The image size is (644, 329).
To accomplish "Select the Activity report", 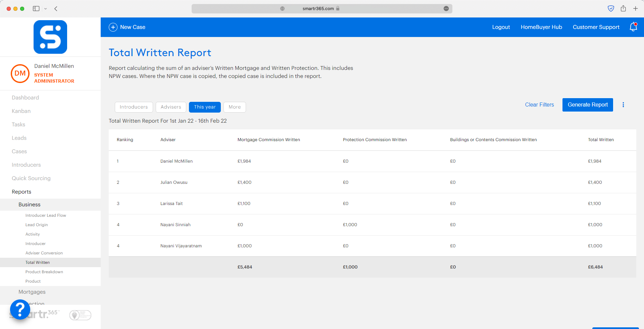I will (33, 234).
